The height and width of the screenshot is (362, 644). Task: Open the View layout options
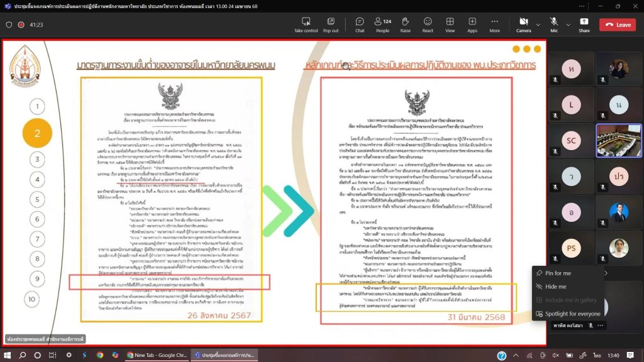tap(450, 25)
